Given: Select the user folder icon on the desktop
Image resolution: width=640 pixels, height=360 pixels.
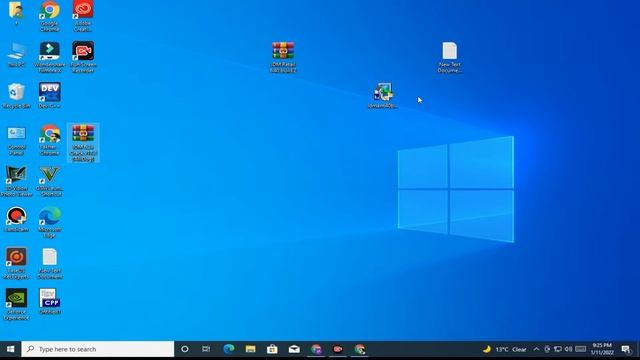Looking at the screenshot, I should [16, 12].
